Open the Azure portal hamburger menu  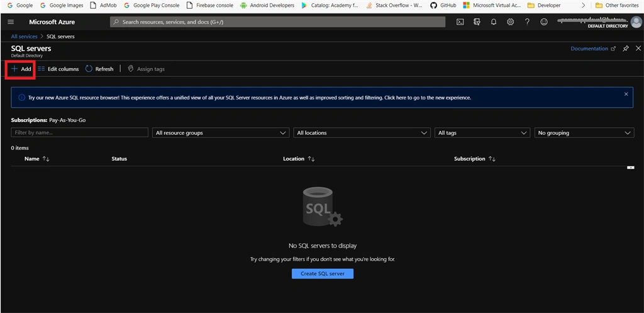click(11, 22)
